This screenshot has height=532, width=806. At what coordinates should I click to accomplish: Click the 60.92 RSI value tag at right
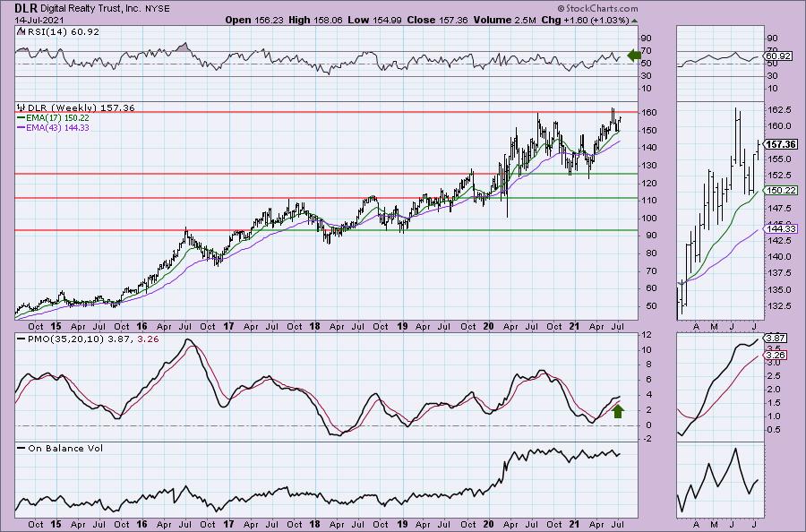click(778, 56)
